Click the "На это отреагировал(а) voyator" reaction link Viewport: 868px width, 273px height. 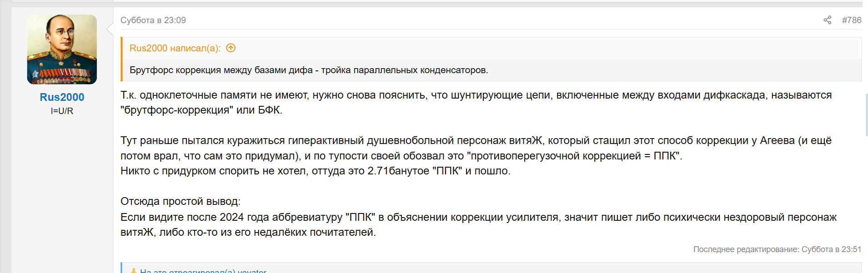tap(203, 271)
